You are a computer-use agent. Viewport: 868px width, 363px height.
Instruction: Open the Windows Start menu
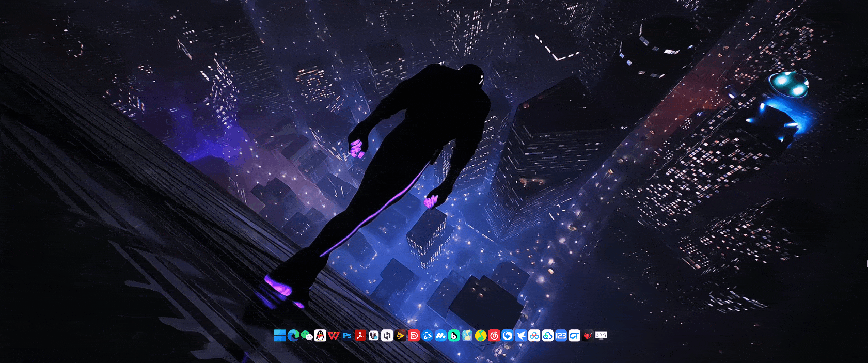[x=280, y=336]
